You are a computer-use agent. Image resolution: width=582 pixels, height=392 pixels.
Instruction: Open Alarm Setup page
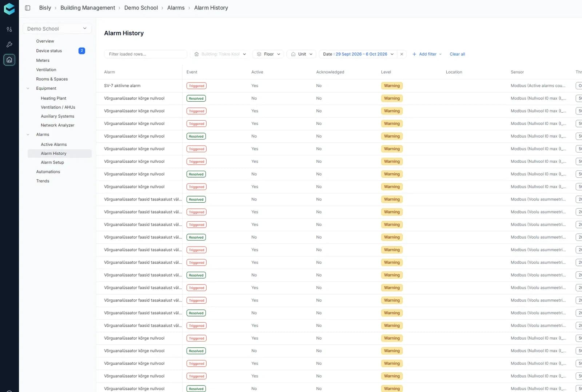(x=52, y=162)
